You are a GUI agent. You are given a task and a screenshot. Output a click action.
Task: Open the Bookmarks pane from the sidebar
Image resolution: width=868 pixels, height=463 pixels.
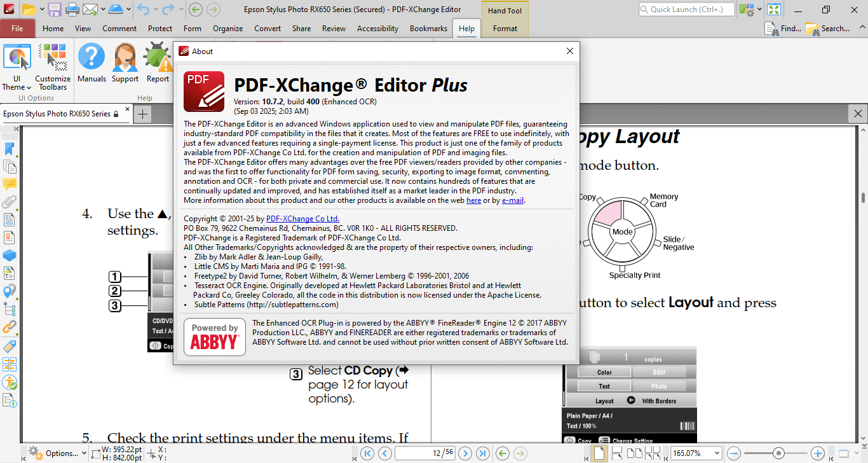[10, 149]
